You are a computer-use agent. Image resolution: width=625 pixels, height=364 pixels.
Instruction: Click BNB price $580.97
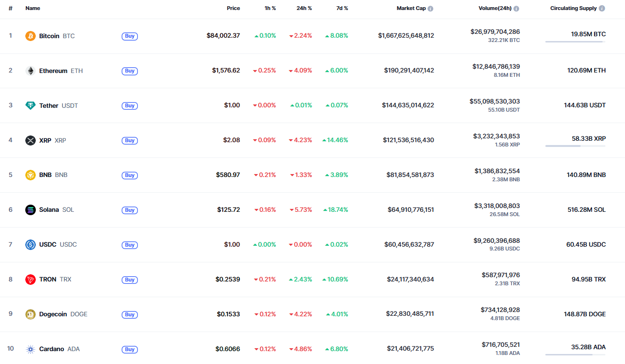point(228,175)
